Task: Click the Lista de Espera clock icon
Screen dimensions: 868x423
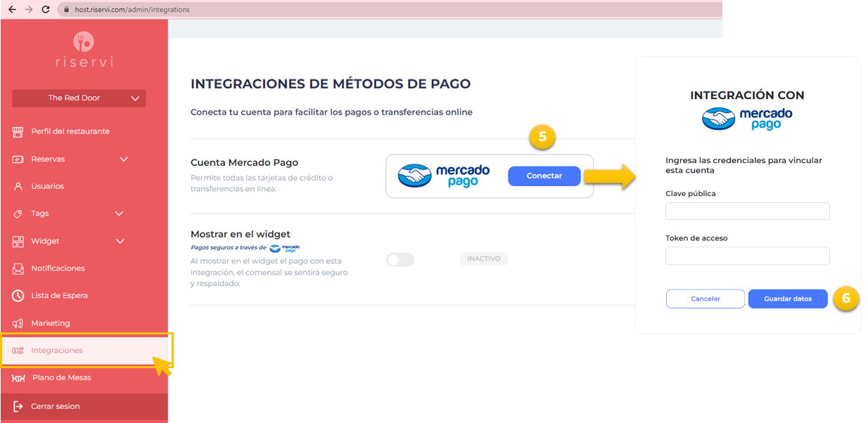Action: point(18,296)
